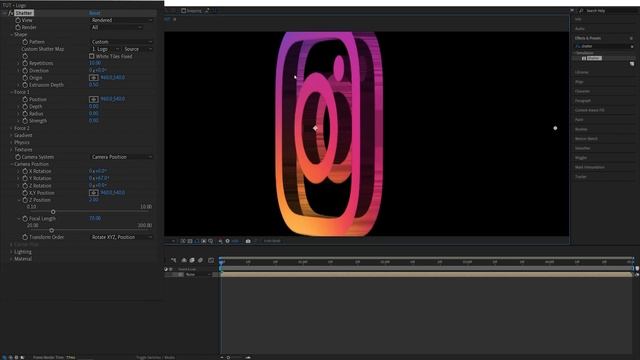Screen dimensions: 640x360
Task: Click the Z Position value 2.00
Action: [x=94, y=200]
